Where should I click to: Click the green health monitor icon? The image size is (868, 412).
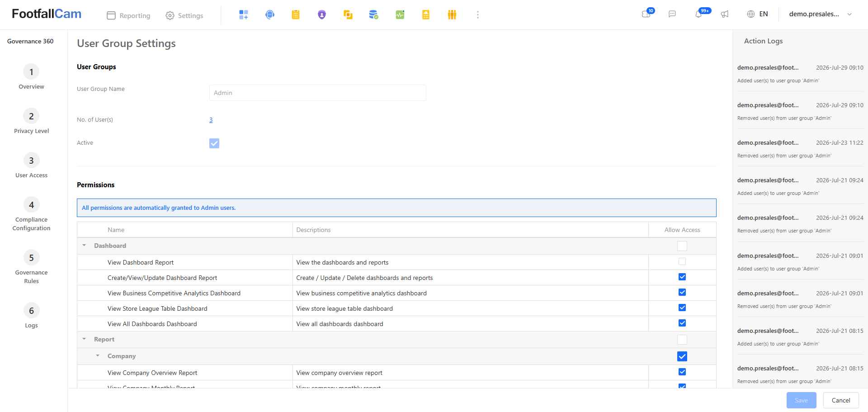point(400,15)
